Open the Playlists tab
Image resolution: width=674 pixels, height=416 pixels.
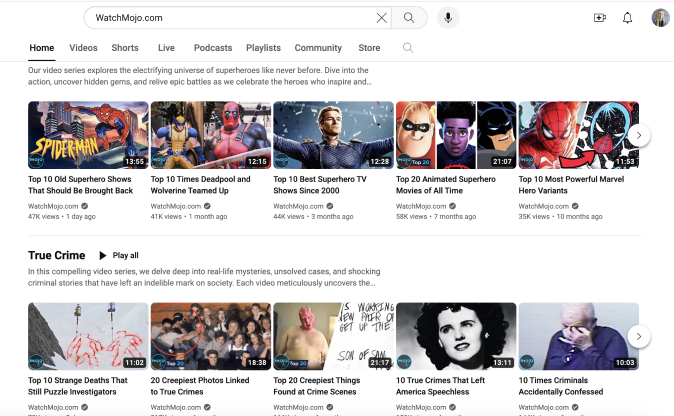(263, 48)
